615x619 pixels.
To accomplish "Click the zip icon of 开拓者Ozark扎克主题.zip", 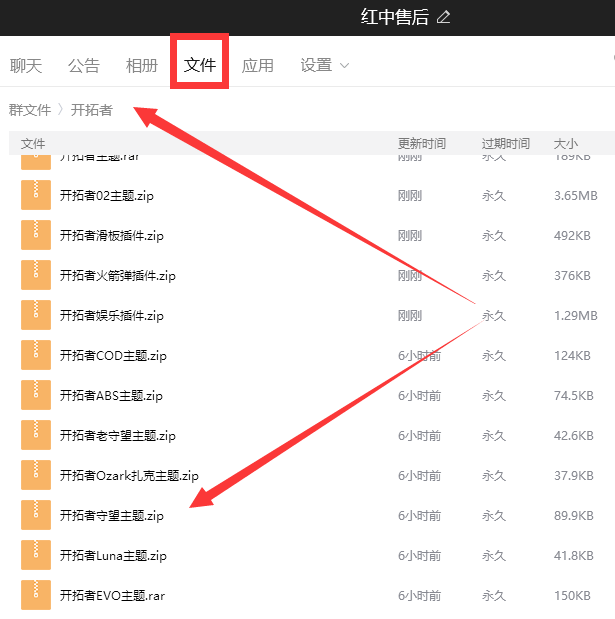I will pyautogui.click(x=36, y=475).
